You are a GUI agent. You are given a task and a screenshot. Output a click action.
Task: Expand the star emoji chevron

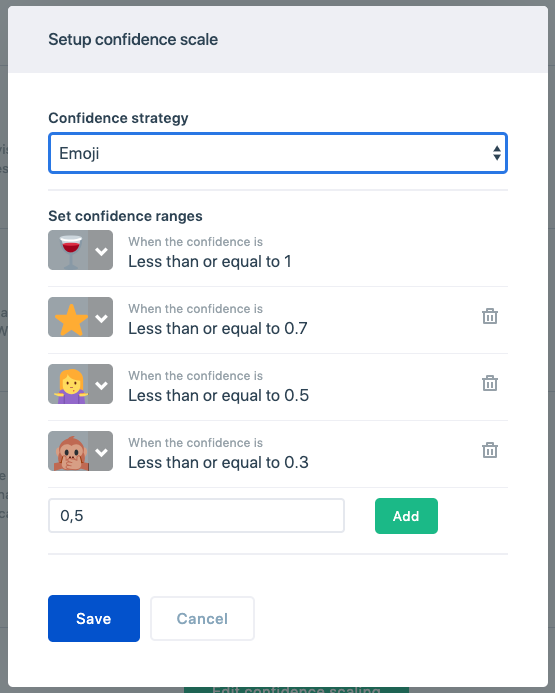click(x=101, y=318)
